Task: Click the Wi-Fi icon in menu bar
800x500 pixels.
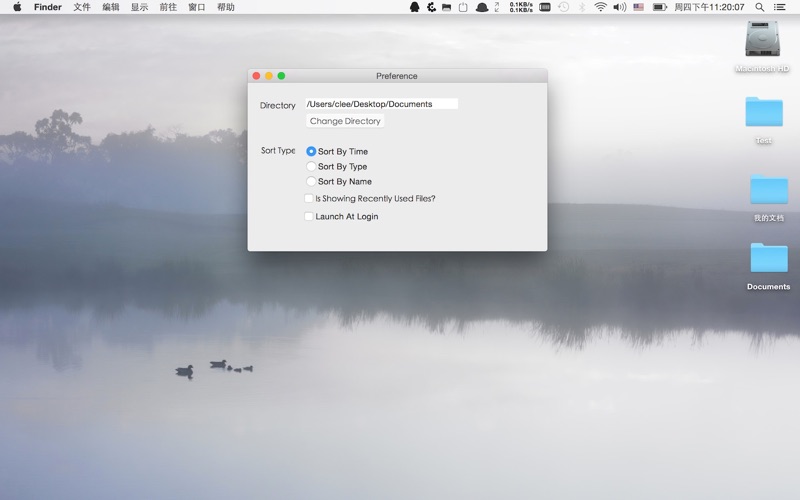Action: pyautogui.click(x=600, y=7)
